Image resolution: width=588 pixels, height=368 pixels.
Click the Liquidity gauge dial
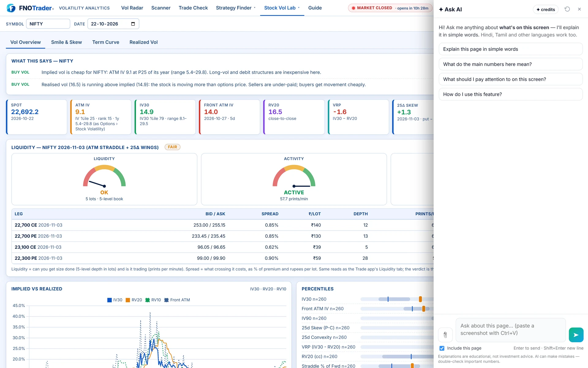pyautogui.click(x=104, y=176)
